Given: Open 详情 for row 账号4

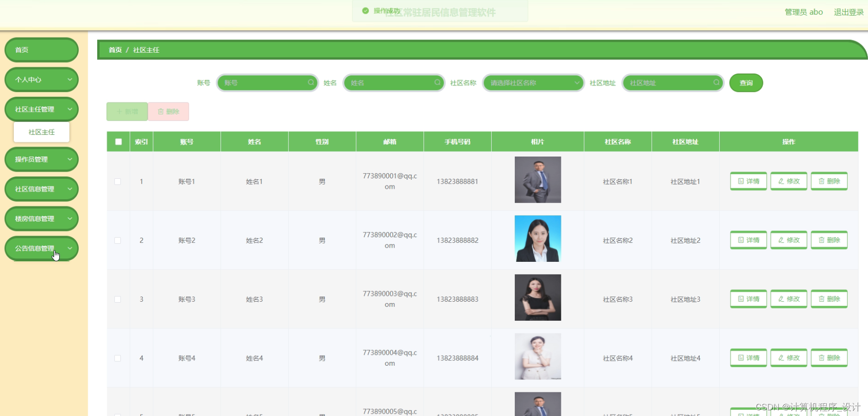Looking at the screenshot, I should coord(749,358).
